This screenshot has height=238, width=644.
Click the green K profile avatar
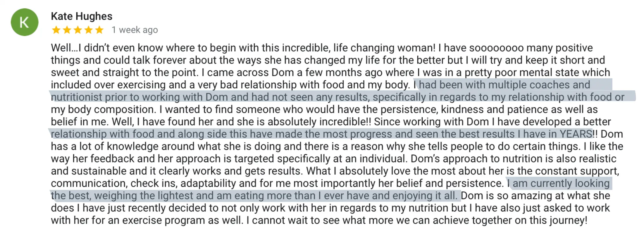tap(25, 22)
